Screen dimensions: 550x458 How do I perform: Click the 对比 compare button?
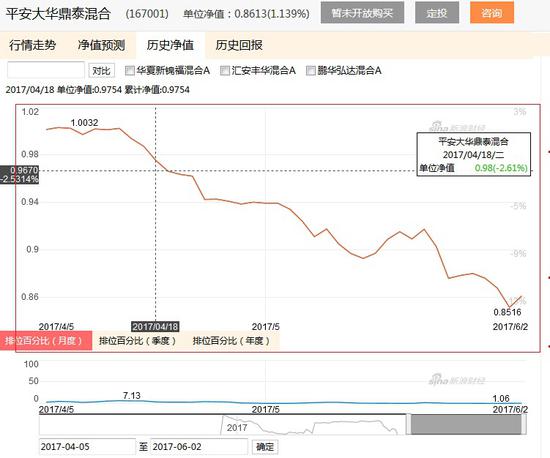pyautogui.click(x=101, y=70)
